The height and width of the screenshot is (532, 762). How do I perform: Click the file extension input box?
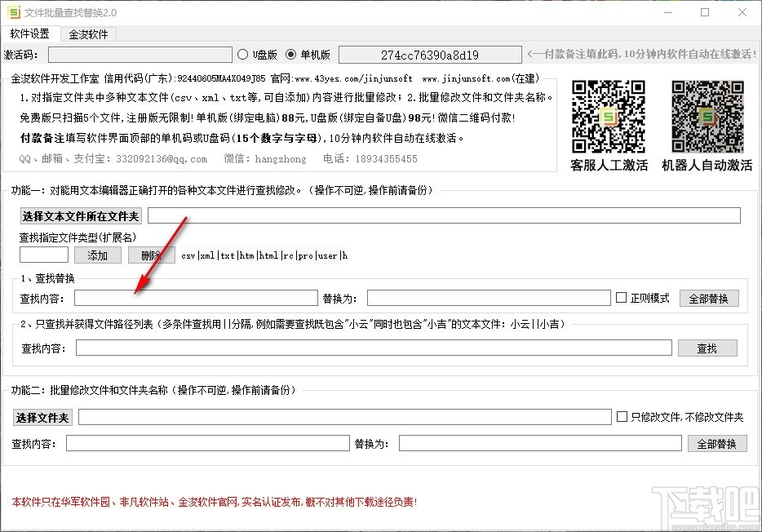tap(44, 255)
